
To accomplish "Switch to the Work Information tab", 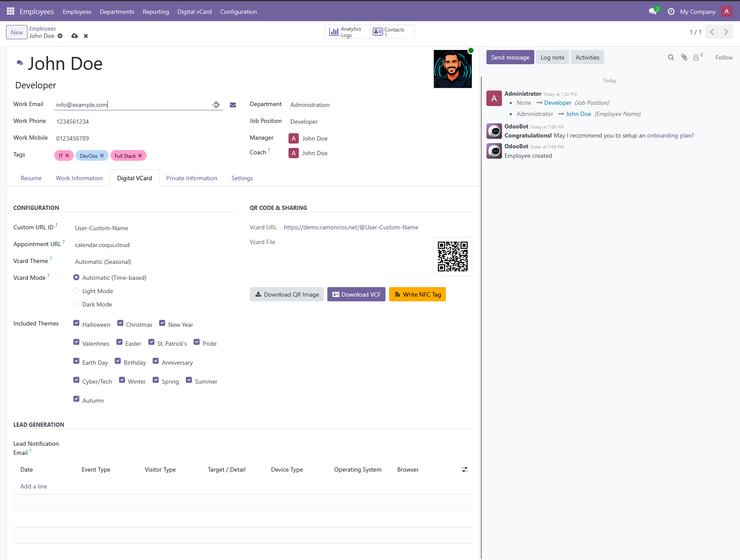I will tap(79, 178).
